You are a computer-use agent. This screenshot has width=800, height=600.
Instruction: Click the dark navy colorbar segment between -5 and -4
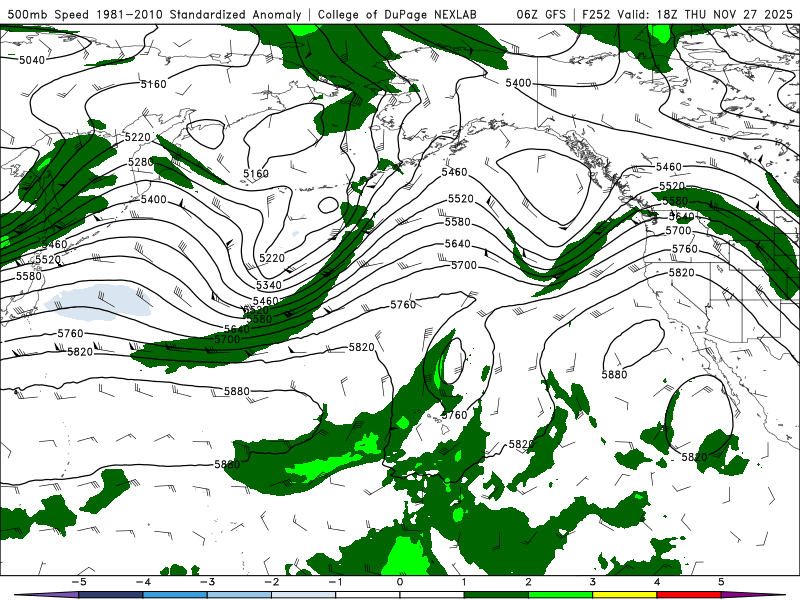[x=110, y=595]
